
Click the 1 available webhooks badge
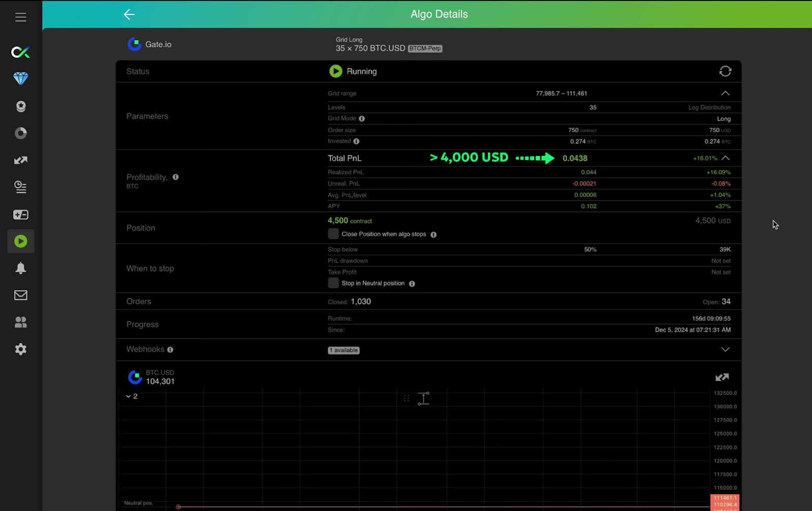(344, 350)
